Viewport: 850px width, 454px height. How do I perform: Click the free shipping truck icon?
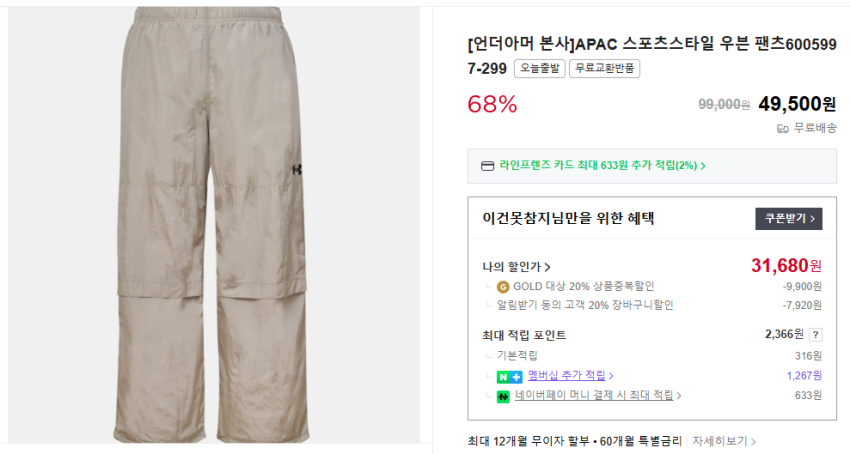(x=782, y=128)
